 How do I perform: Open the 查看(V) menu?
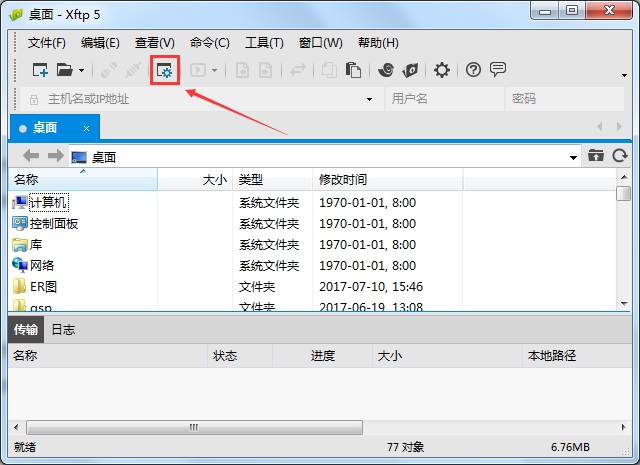coord(155,43)
